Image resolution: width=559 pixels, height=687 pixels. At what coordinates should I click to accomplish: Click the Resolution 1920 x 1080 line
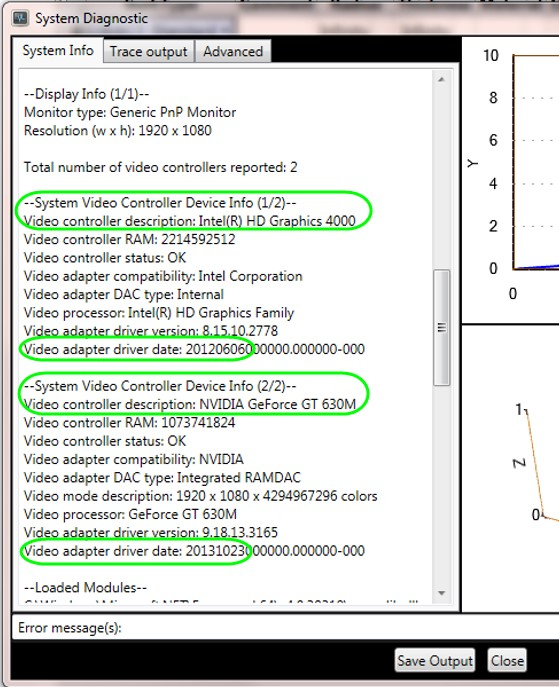click(117, 131)
